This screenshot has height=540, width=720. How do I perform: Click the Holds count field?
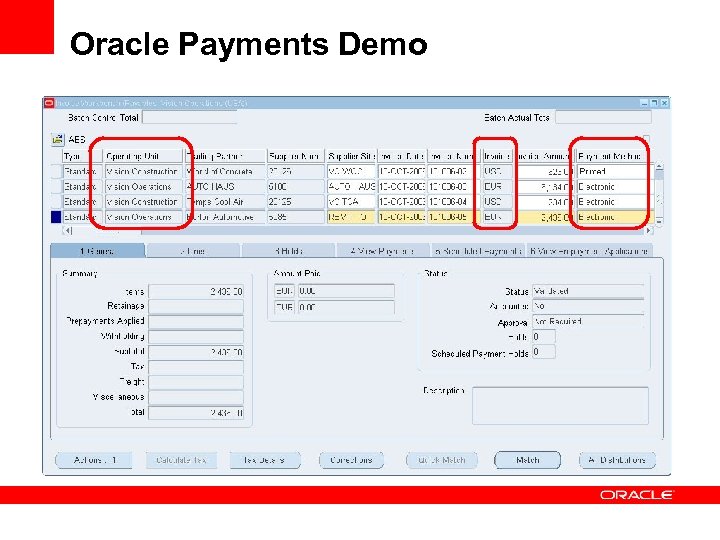[x=544, y=337]
